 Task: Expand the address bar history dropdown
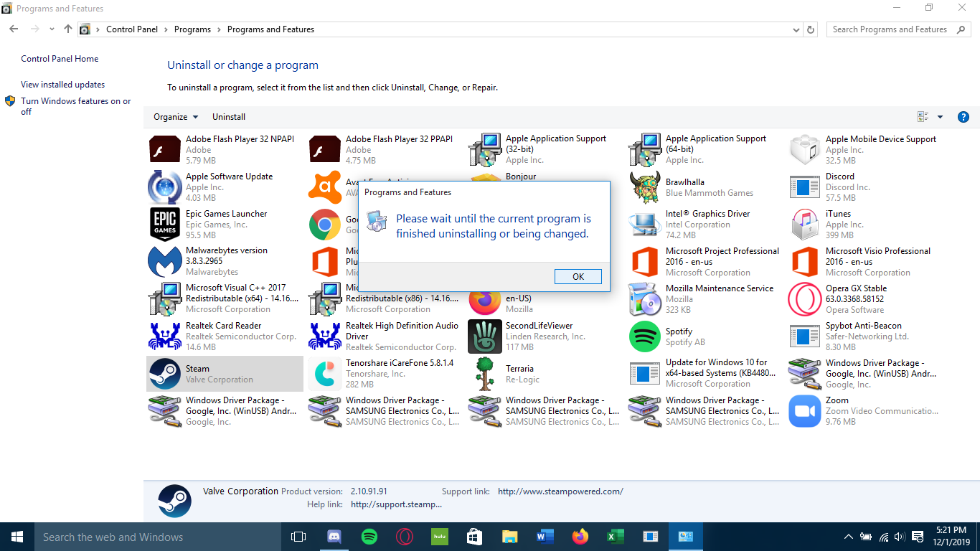[x=796, y=30]
